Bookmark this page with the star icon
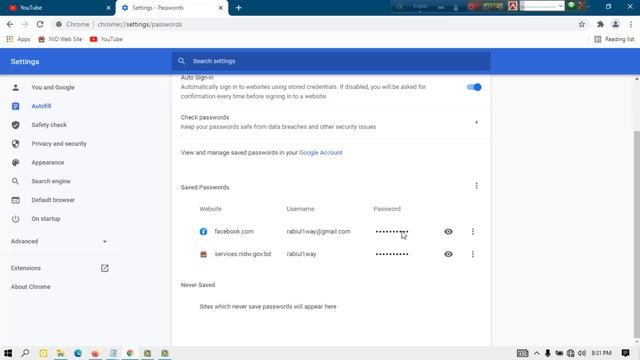Image resolution: width=640 pixels, height=360 pixels. [582, 24]
